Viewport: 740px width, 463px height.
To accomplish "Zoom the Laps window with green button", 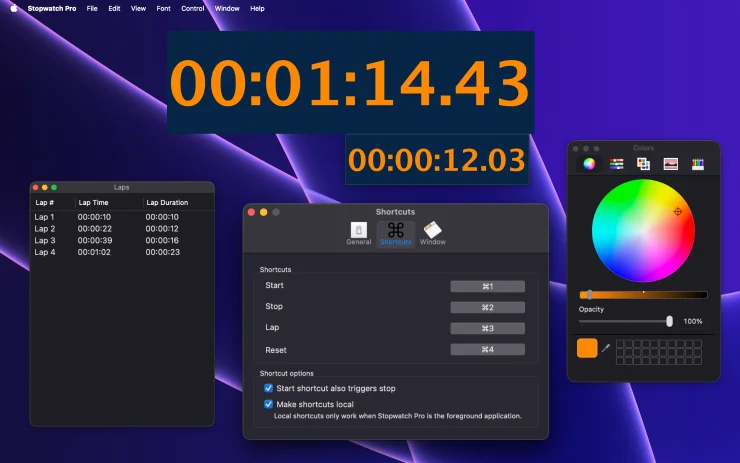I will [x=54, y=187].
